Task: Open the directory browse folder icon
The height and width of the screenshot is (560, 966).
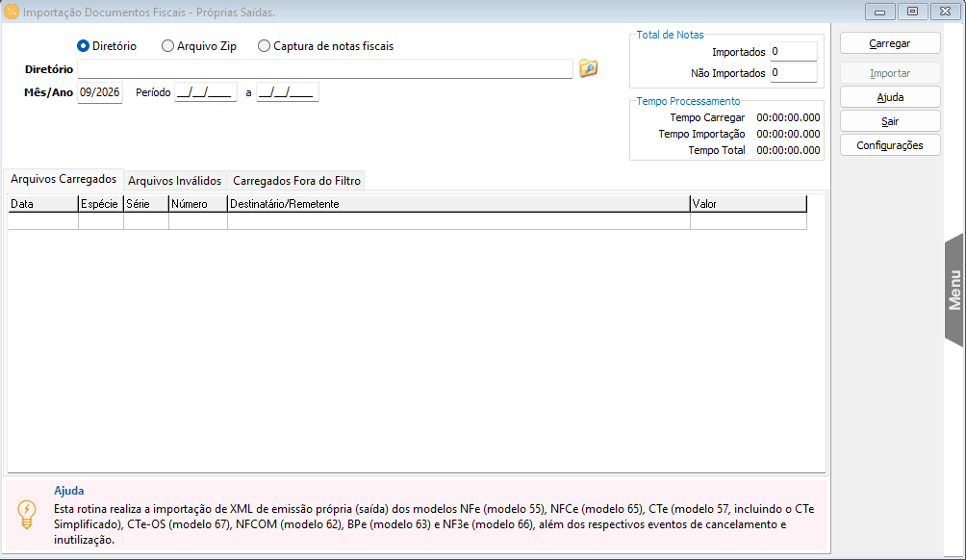Action: pyautogui.click(x=588, y=67)
